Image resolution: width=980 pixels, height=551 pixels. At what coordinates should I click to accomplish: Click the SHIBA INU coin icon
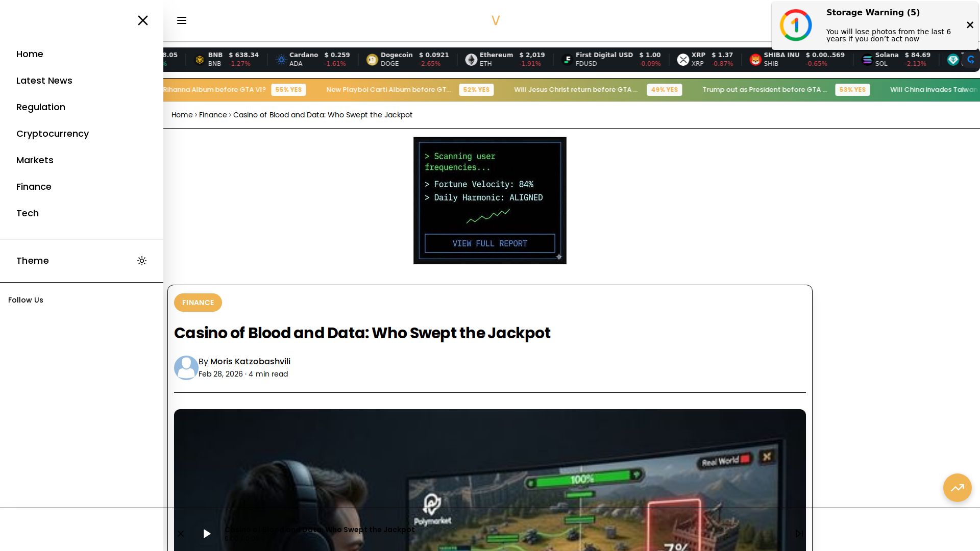point(755,60)
